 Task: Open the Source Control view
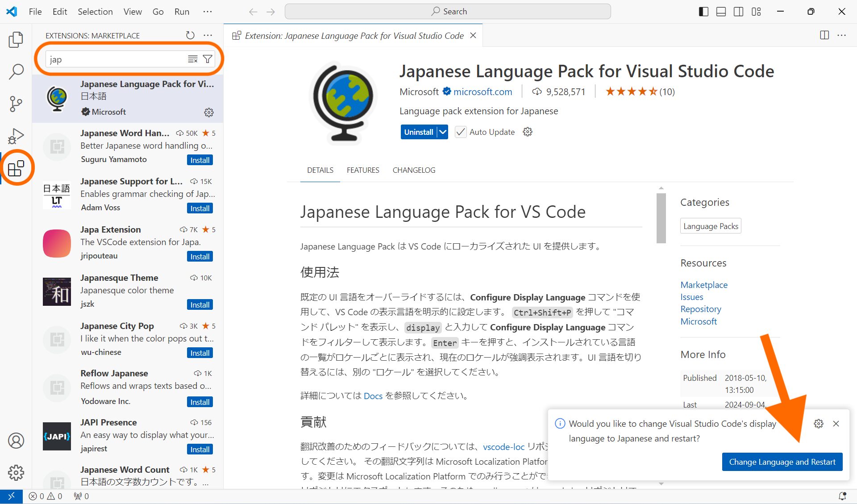click(x=16, y=104)
